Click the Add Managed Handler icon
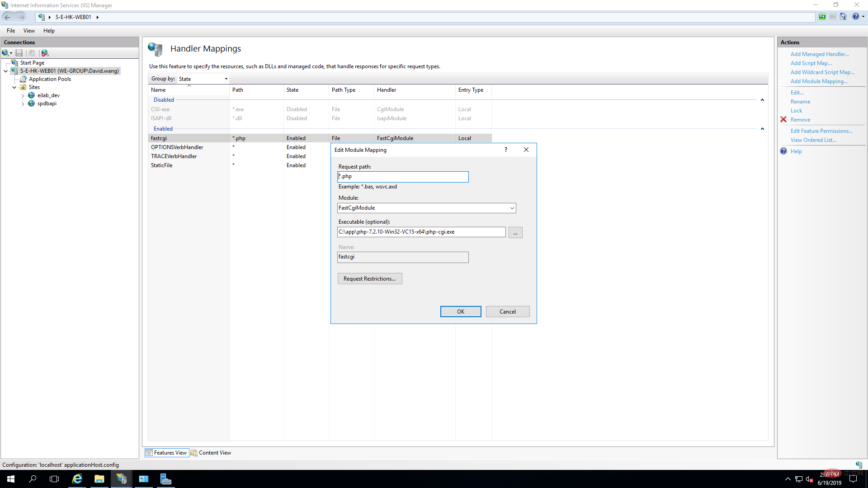 820,54
